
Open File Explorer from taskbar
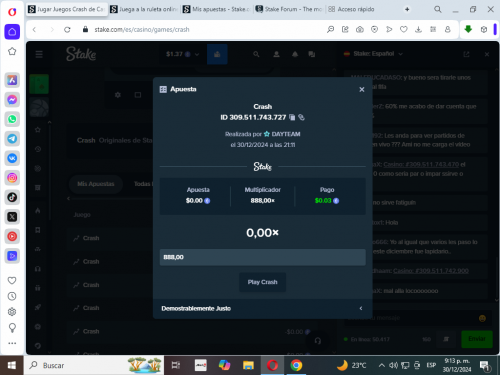248,365
